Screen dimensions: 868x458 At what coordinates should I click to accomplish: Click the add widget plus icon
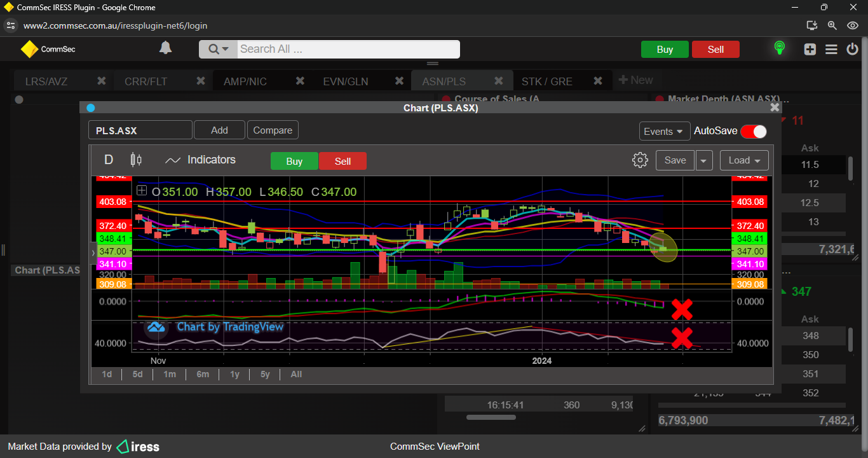coord(810,49)
